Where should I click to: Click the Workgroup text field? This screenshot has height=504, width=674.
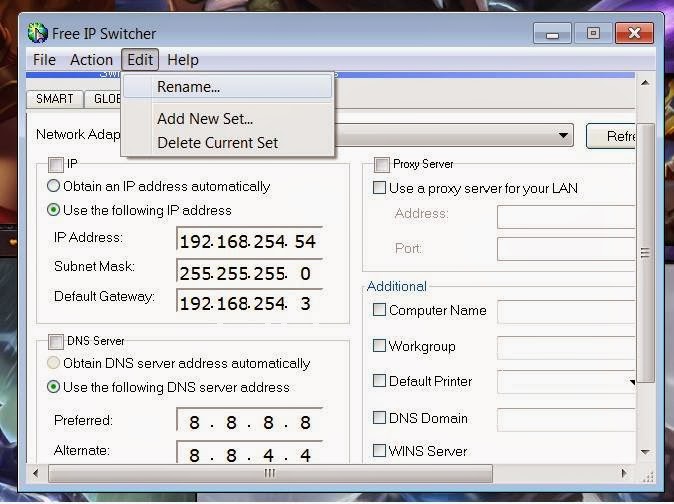pyautogui.click(x=566, y=348)
